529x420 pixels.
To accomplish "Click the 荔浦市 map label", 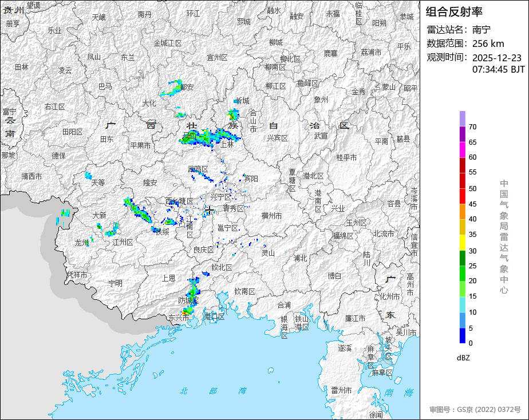I will pyautogui.click(x=371, y=52).
